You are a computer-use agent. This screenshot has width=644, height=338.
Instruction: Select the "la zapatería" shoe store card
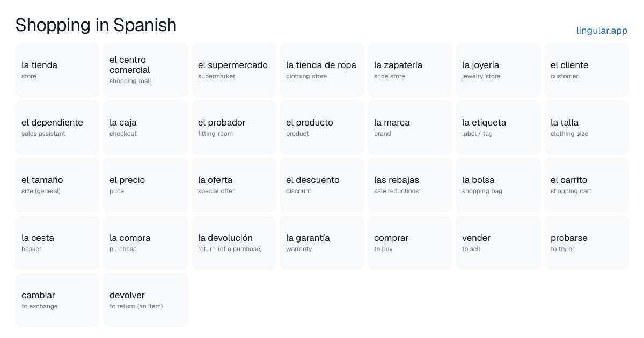[410, 70]
